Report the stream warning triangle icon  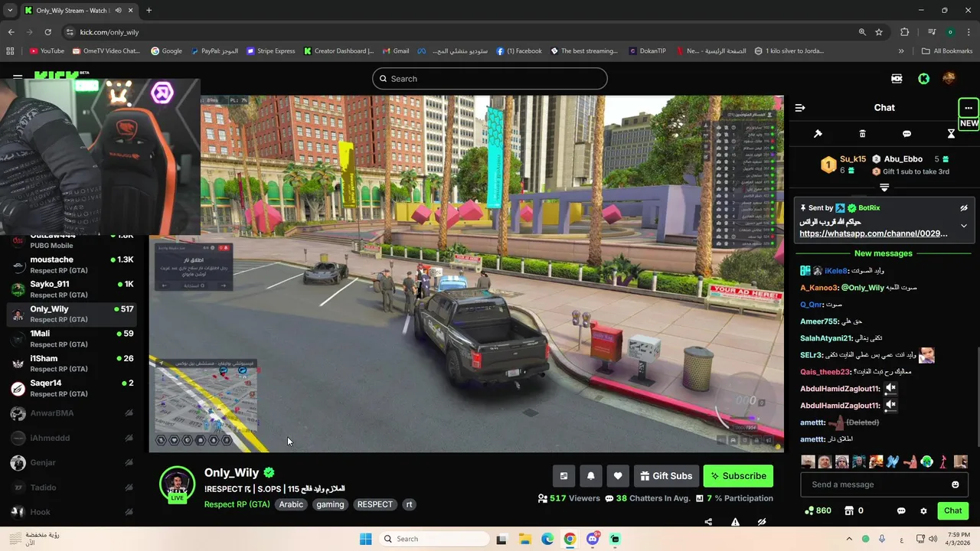point(735,522)
